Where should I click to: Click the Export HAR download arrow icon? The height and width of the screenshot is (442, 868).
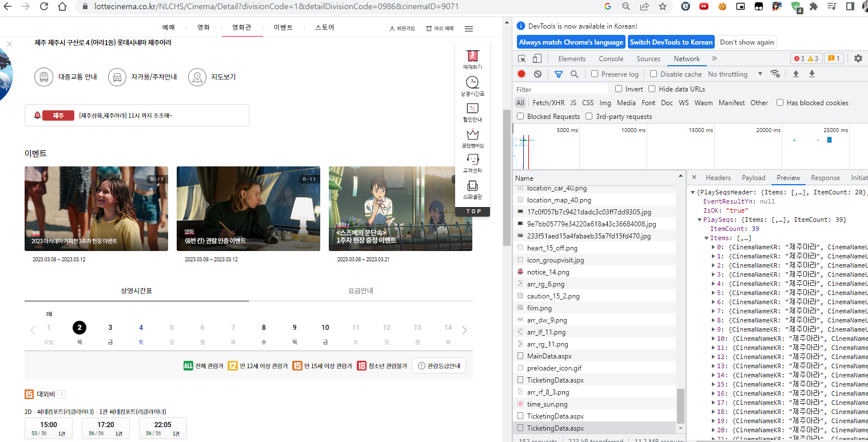(x=811, y=74)
